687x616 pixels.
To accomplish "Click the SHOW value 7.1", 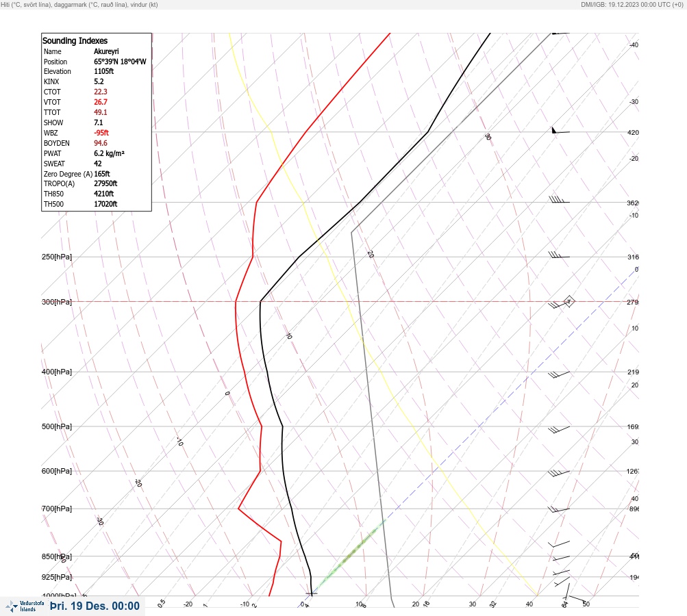I will coord(99,123).
